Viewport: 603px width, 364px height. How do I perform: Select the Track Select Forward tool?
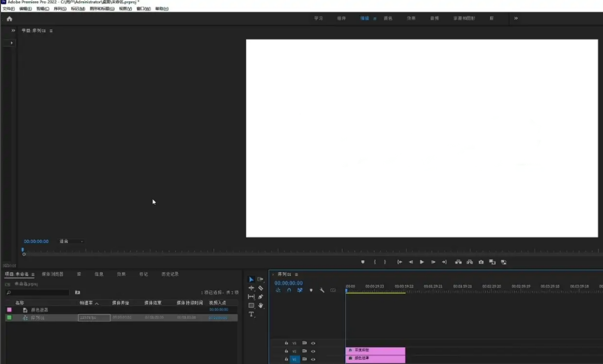coord(261,279)
